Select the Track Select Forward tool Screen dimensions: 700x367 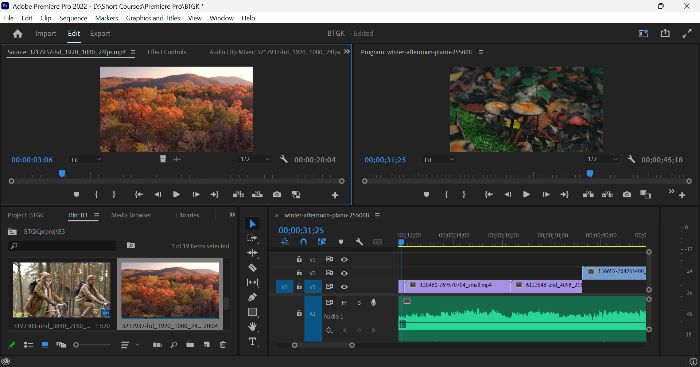pyautogui.click(x=253, y=238)
